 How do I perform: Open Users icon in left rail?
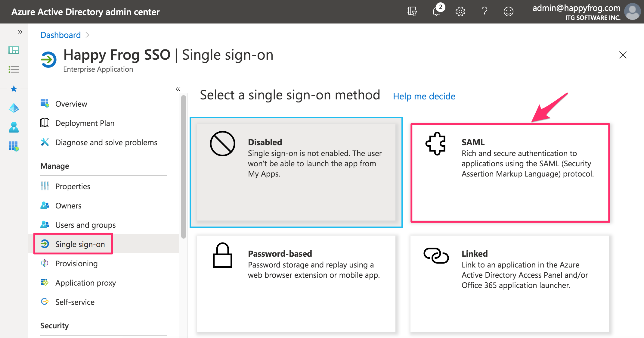click(x=14, y=127)
